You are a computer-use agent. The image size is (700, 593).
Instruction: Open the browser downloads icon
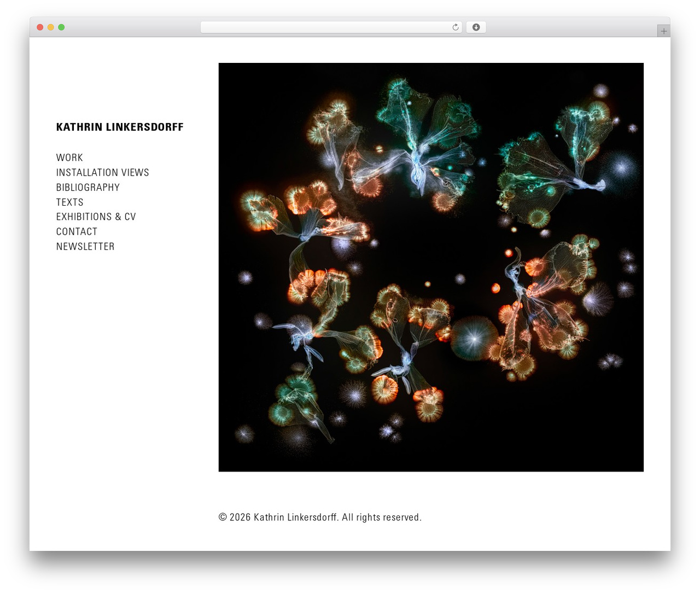click(x=476, y=27)
